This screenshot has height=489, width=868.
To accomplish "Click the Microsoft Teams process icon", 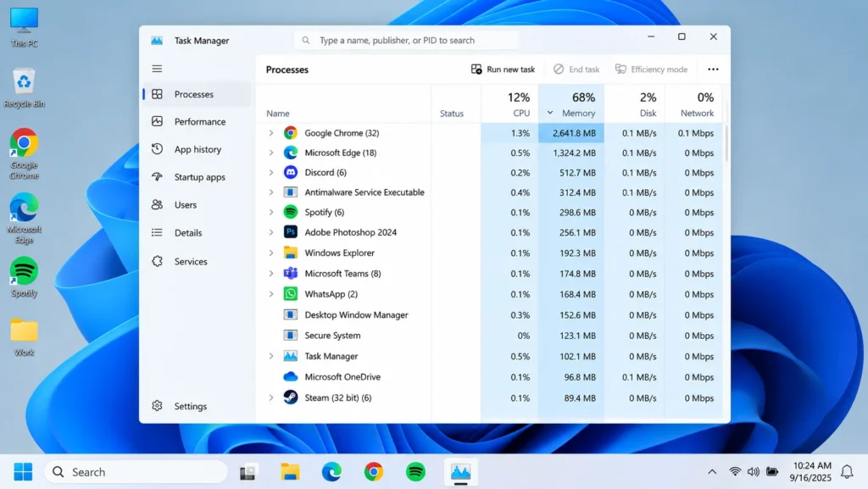I will click(x=291, y=273).
